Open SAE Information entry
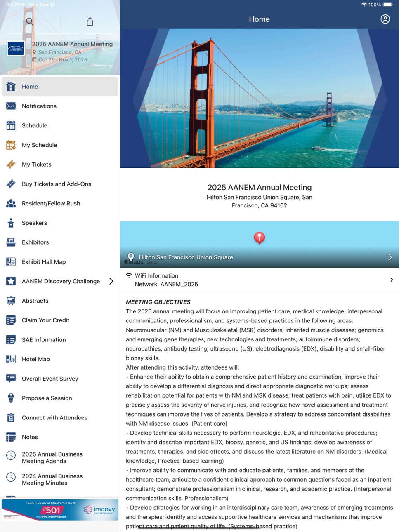This screenshot has height=532, width=399. (60, 340)
